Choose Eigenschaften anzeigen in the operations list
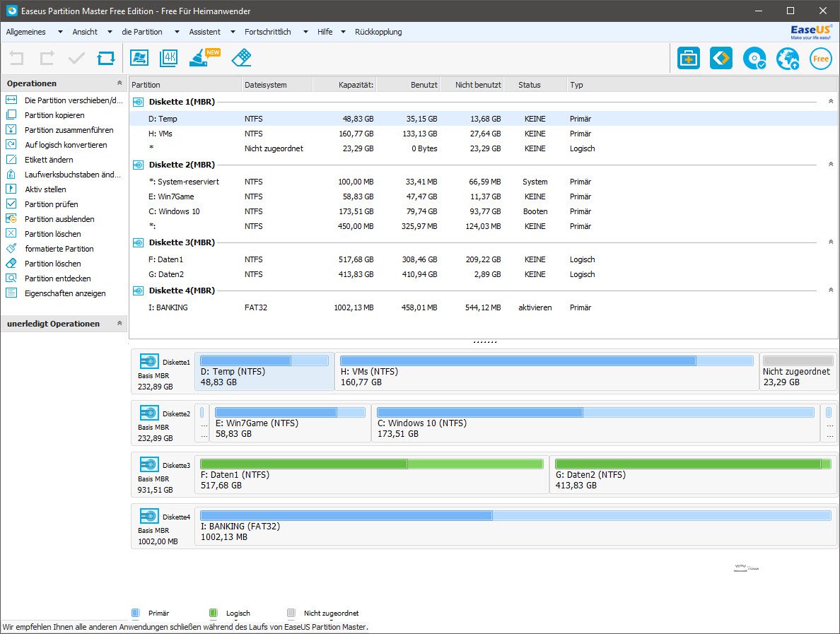 coord(65,293)
